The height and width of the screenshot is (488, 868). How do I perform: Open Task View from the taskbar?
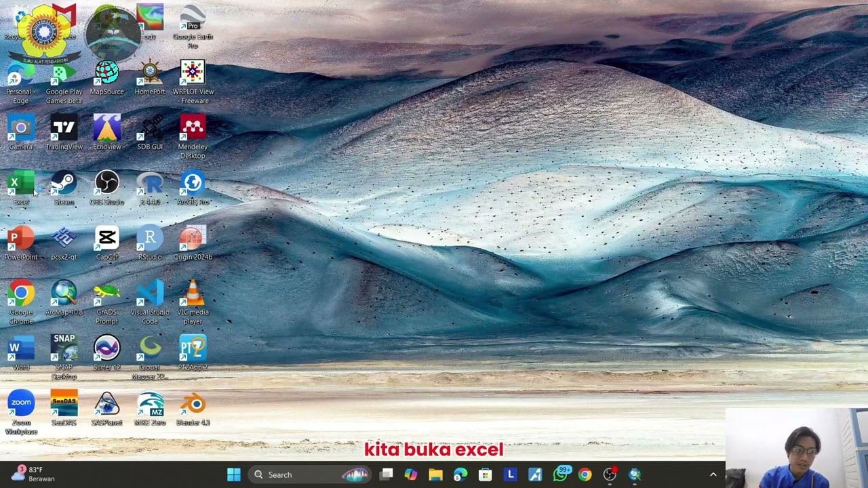(386, 474)
